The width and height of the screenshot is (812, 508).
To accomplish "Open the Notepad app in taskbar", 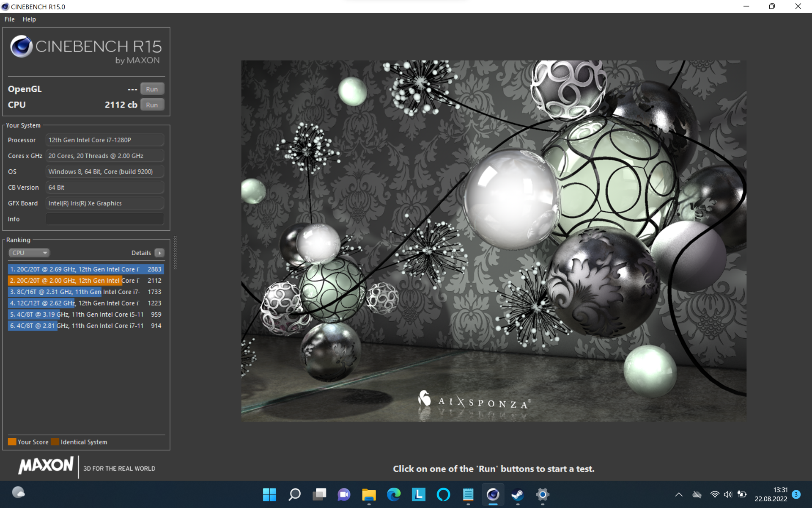I will coord(468,494).
